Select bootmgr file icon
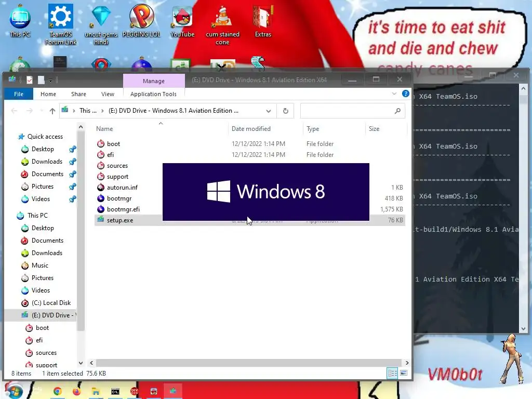 click(x=100, y=198)
